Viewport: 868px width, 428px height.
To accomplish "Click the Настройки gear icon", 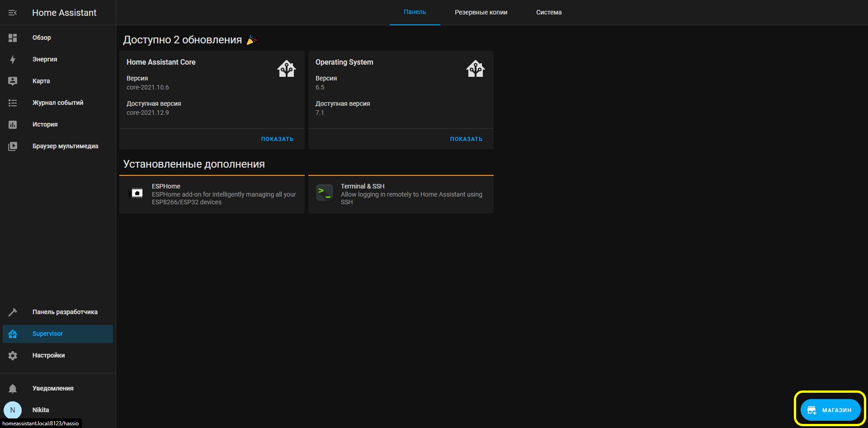I will tap(13, 356).
